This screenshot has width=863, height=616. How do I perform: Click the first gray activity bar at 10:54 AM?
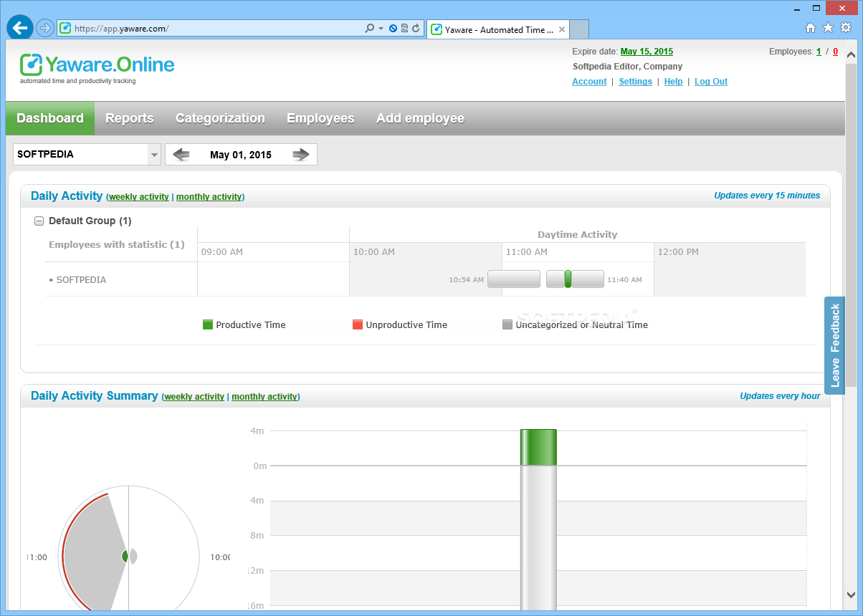(x=514, y=279)
